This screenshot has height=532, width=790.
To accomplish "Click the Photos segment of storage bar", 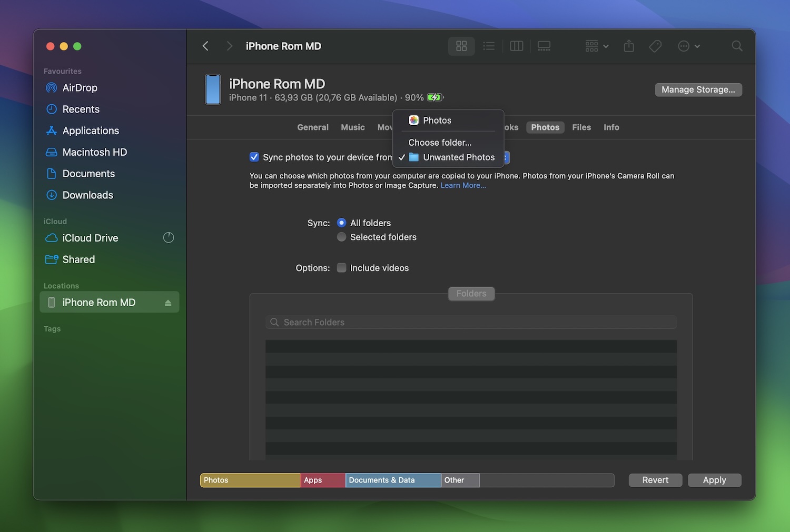I will point(250,480).
